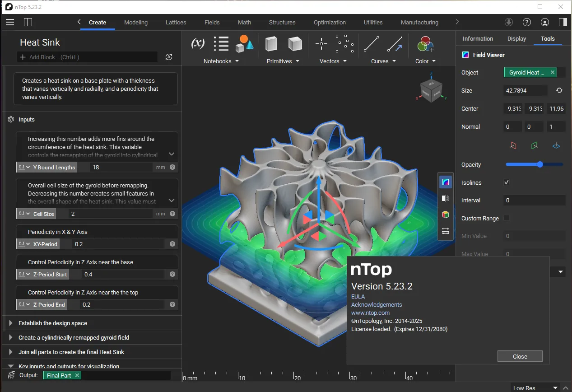Open the Optimization ribbon tab
This screenshot has height=392, width=572.
point(330,22)
